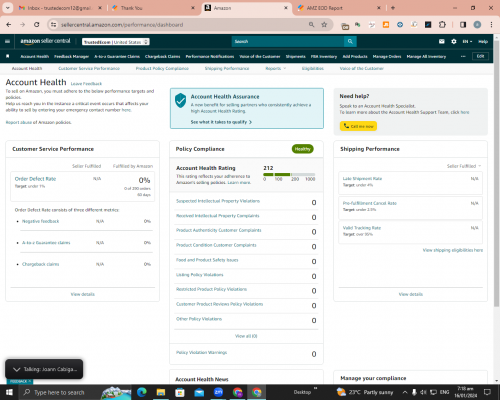Open Policy Violation Warnings link
The image size is (500, 400).
coord(201,352)
